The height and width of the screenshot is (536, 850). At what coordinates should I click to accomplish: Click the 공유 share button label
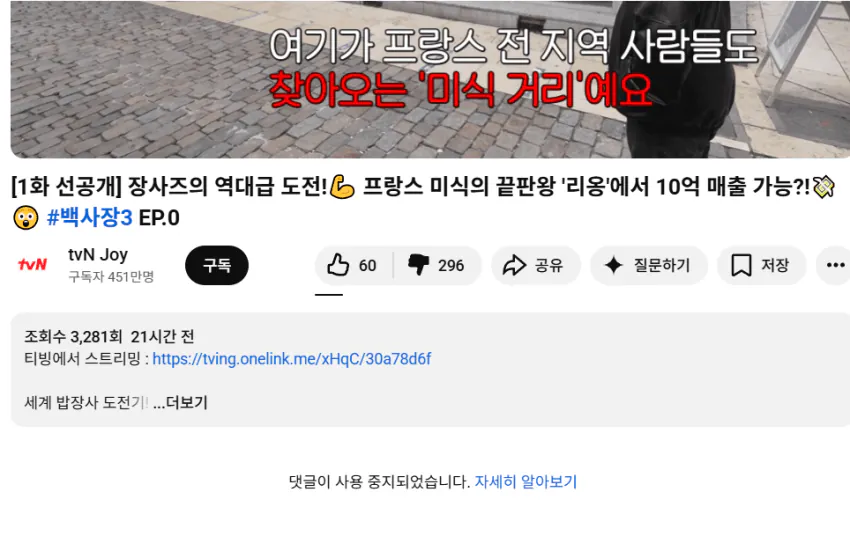click(x=549, y=265)
